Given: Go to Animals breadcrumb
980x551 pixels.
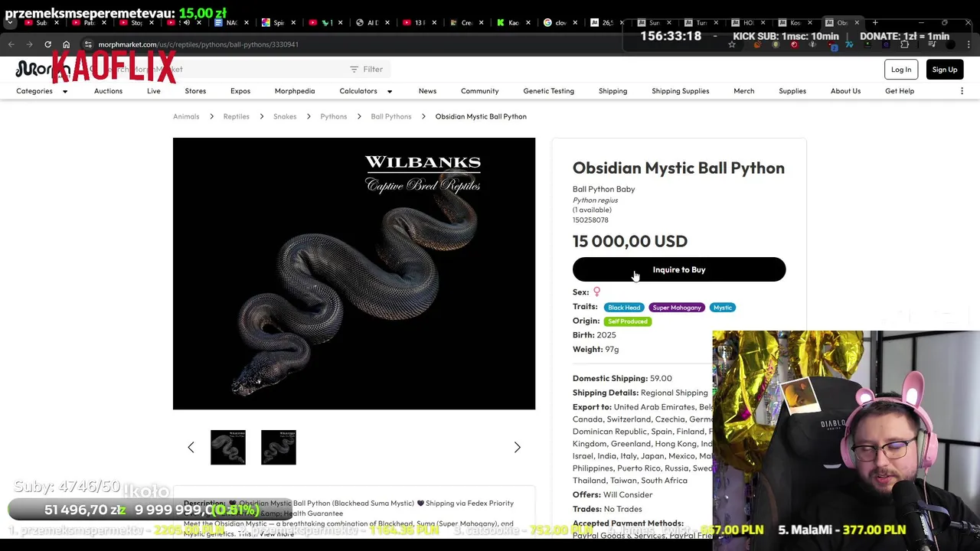Looking at the screenshot, I should (x=186, y=116).
